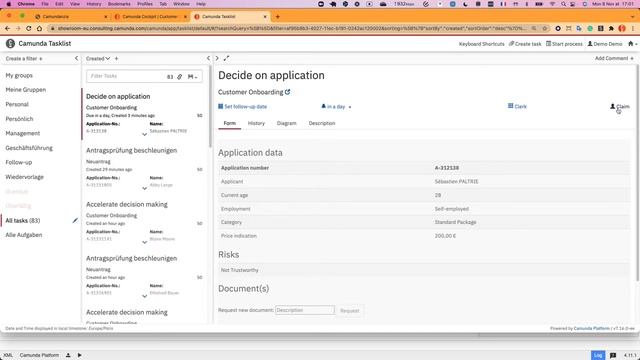Open a new Chrome tab
640x360 pixels.
coord(278,17)
